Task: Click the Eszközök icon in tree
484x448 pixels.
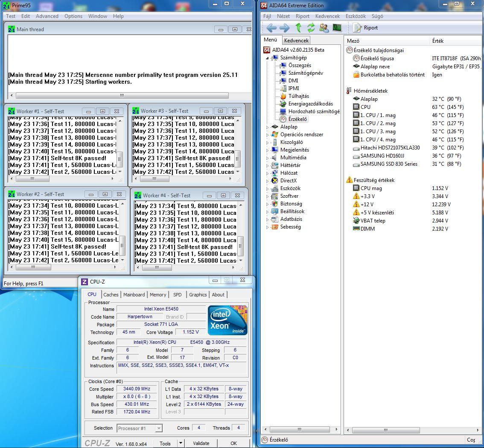Action: click(x=275, y=188)
